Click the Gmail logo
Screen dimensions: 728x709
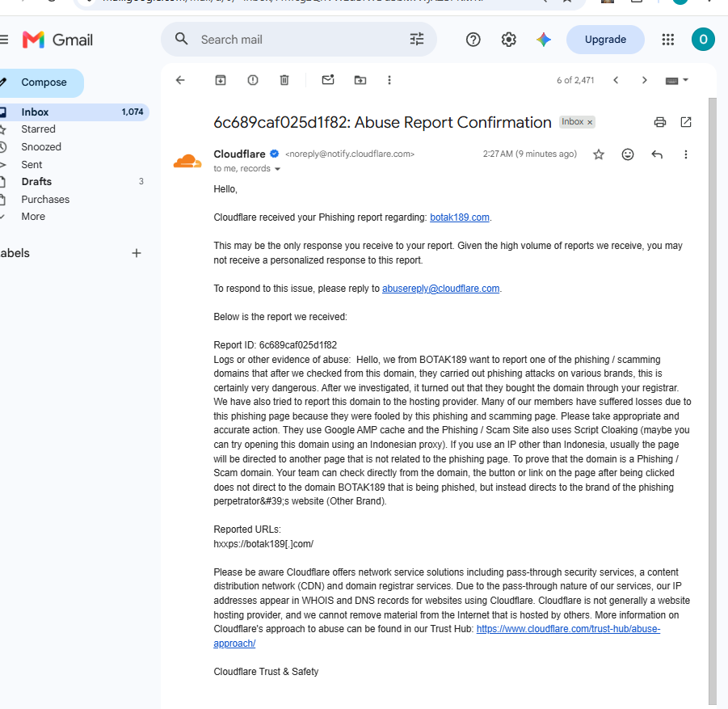pyautogui.click(x=57, y=40)
